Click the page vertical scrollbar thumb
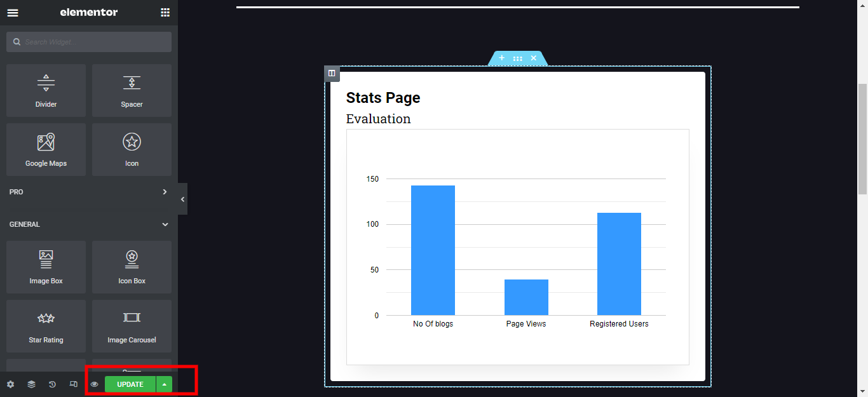 (863, 138)
